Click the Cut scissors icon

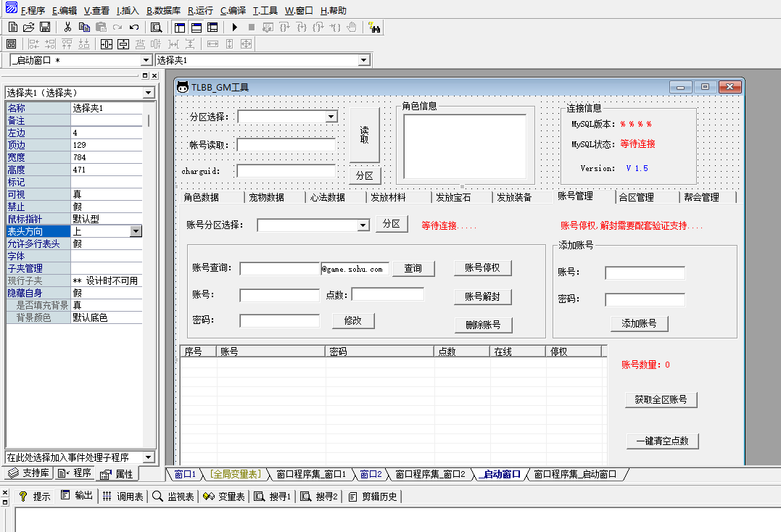pyautogui.click(x=67, y=28)
